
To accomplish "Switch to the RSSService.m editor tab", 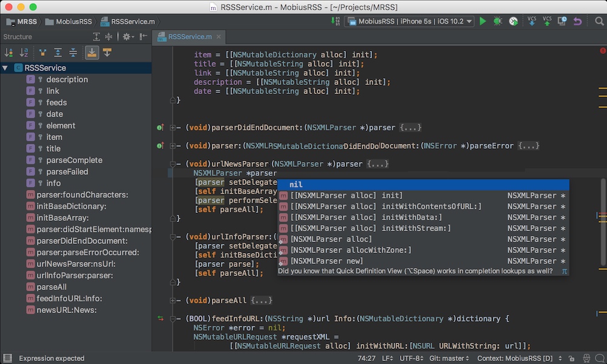I will click(x=189, y=37).
